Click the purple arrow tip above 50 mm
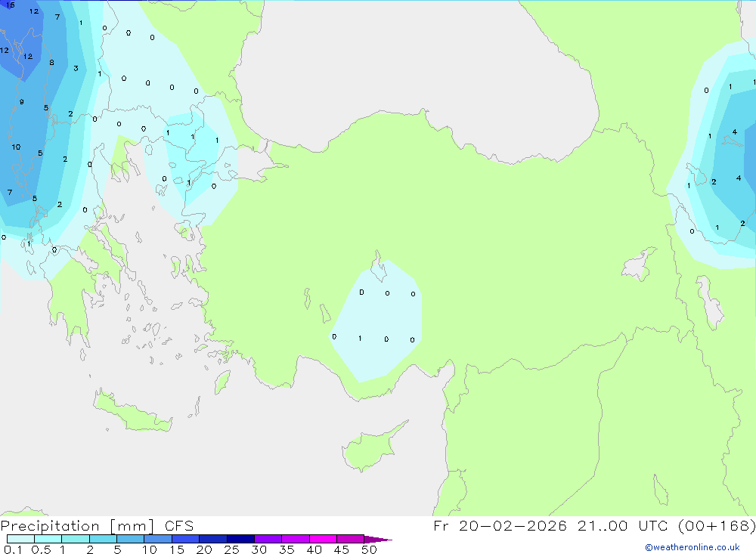756x554 pixels. [x=377, y=539]
